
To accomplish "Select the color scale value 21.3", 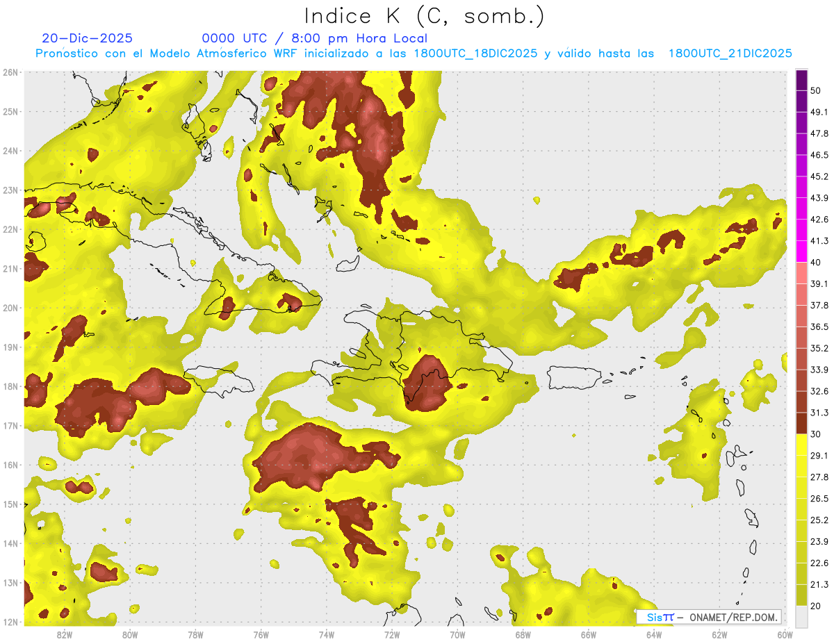I will [819, 584].
